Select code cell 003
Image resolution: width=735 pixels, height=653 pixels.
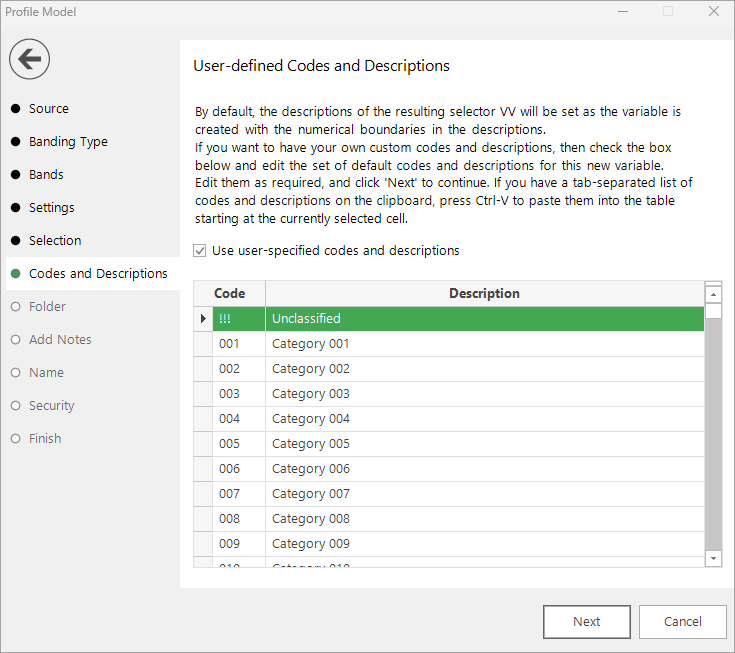tap(239, 394)
